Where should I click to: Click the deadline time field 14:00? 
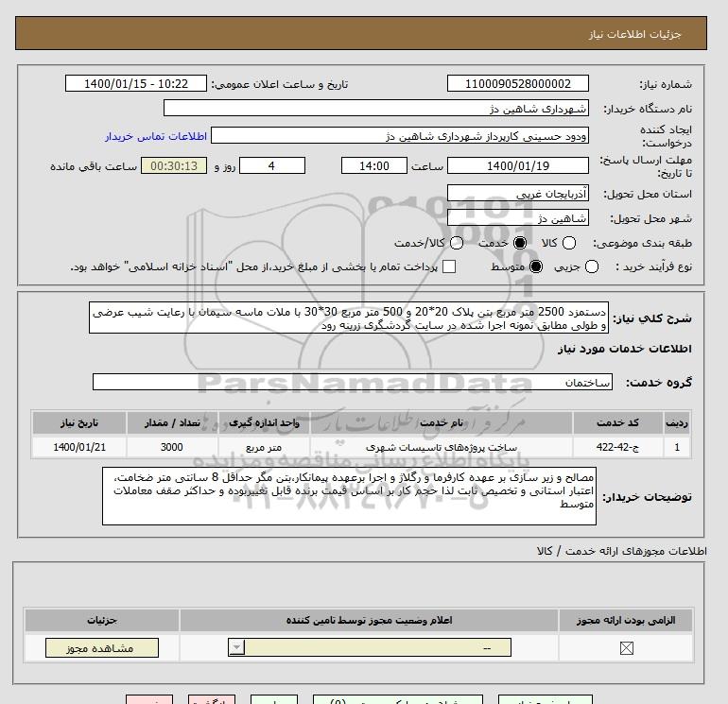[x=374, y=165]
